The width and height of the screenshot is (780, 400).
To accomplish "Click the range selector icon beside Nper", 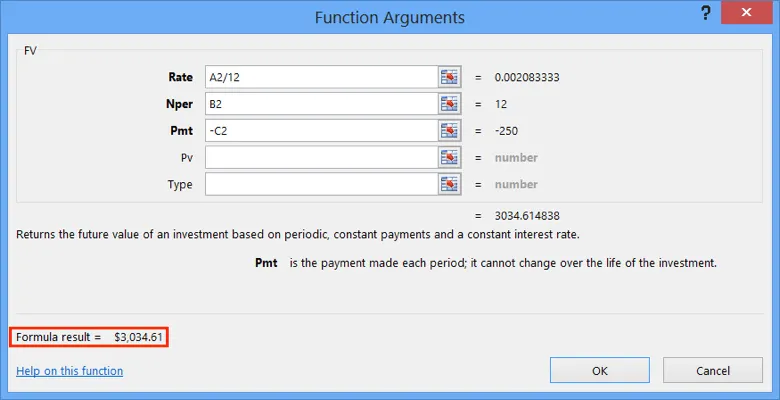I will (x=448, y=104).
